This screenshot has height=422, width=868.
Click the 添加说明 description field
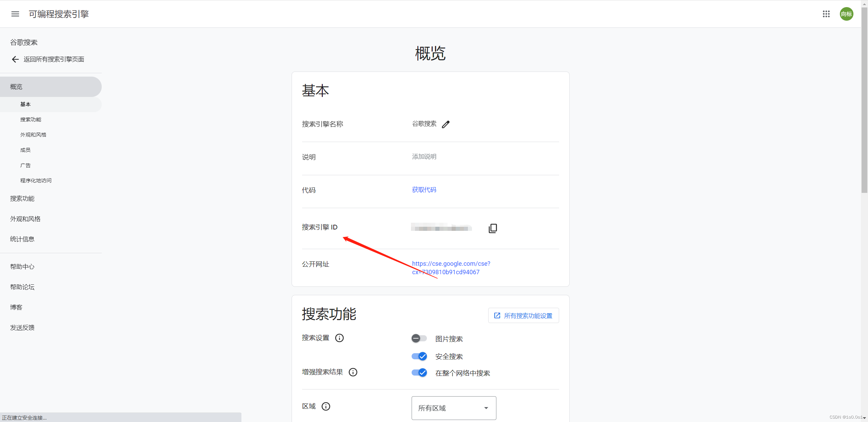424,157
